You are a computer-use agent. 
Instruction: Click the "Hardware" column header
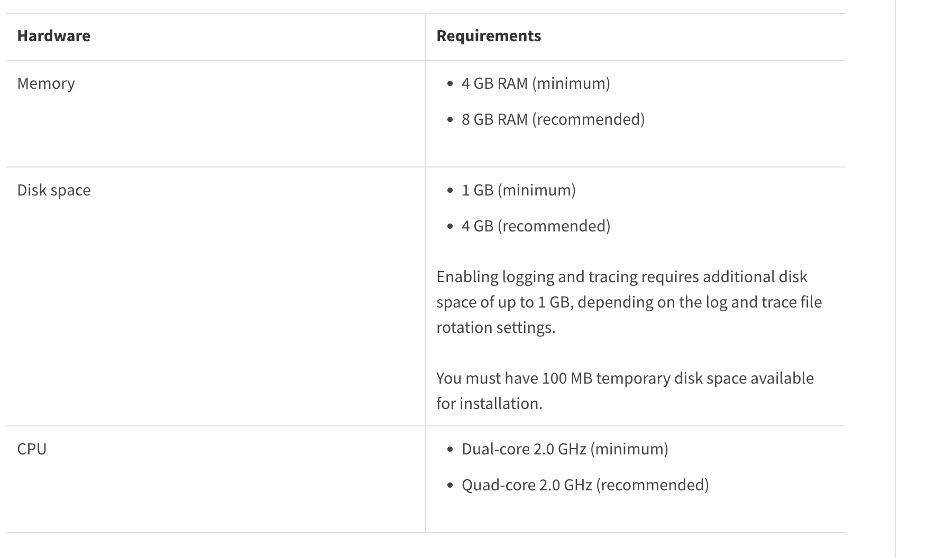tap(53, 36)
